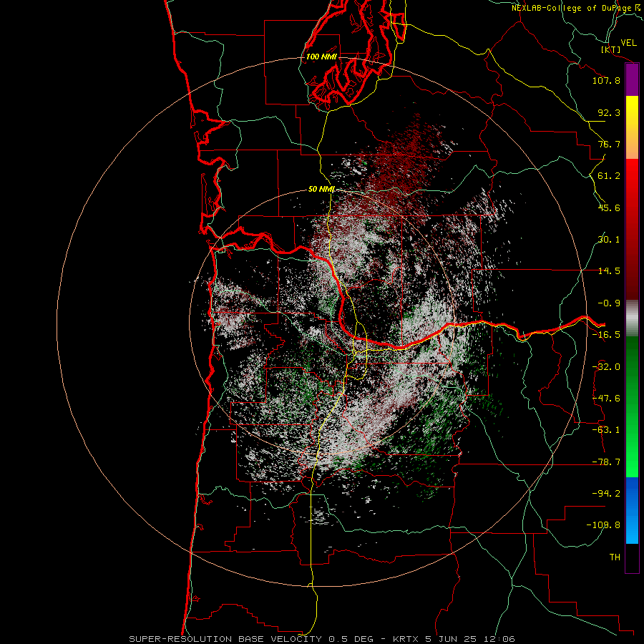Click the gray near-zero segment of the color bar
This screenshot has height=644, width=644.
point(632,318)
